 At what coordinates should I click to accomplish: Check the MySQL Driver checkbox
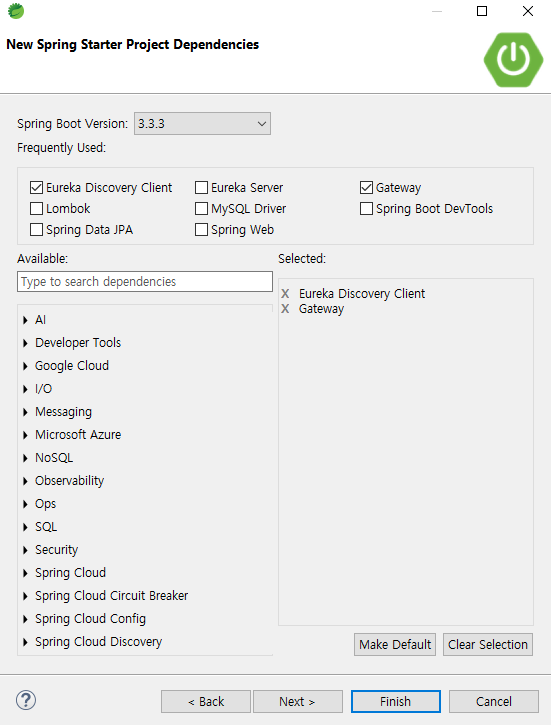202,209
